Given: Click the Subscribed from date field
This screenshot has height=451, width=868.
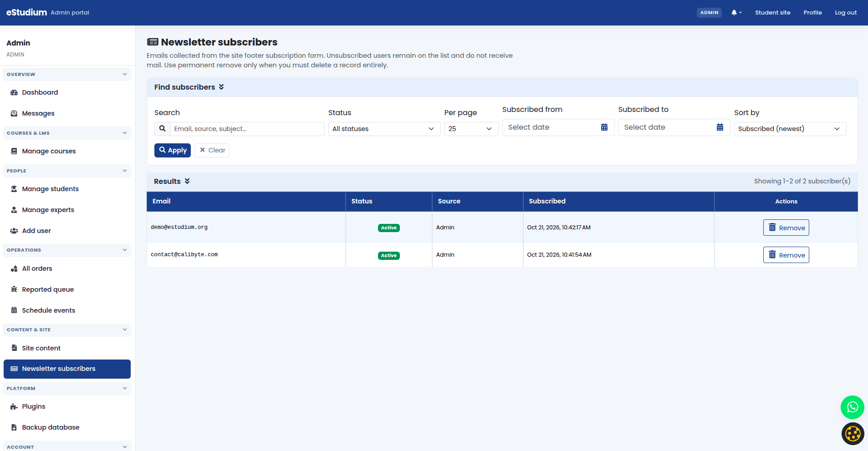Looking at the screenshot, I should click(x=558, y=127).
